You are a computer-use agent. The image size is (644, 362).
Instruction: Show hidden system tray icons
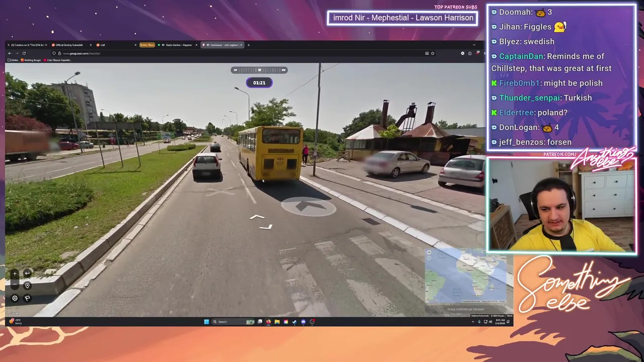point(473,322)
